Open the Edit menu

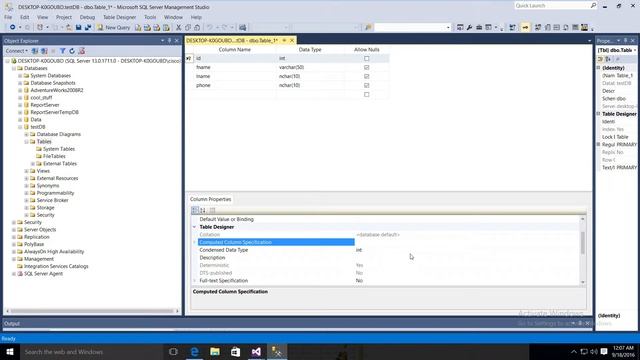click(25, 17)
